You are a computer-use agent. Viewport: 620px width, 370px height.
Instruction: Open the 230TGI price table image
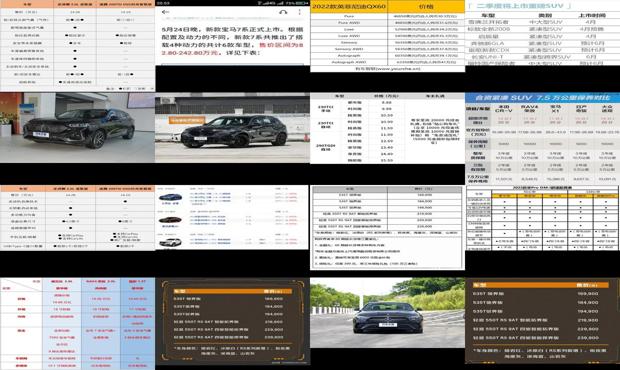click(x=388, y=128)
